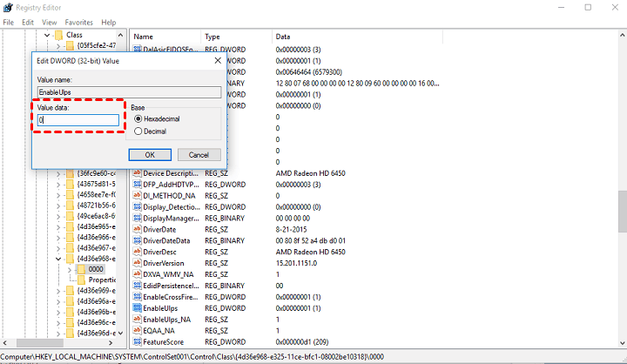
Task: Expand the 0000 subkey
Action: (70, 269)
